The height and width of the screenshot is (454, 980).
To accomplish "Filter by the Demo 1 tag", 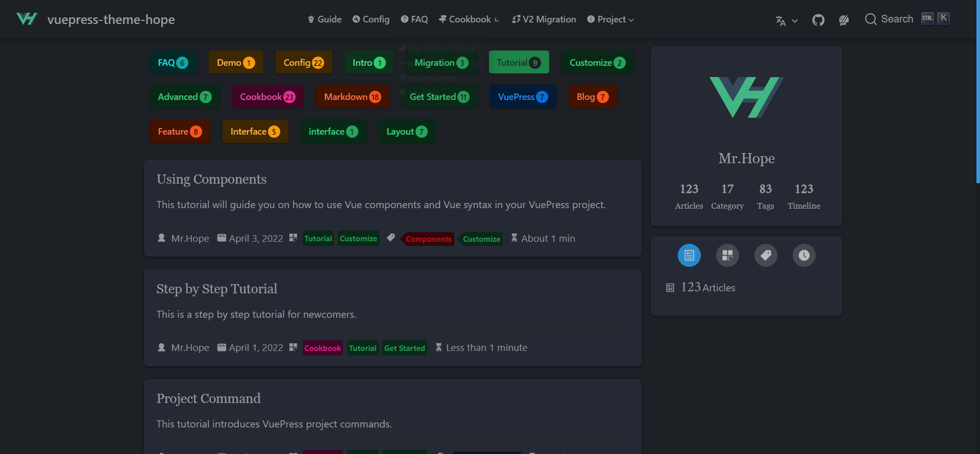I will 236,63.
